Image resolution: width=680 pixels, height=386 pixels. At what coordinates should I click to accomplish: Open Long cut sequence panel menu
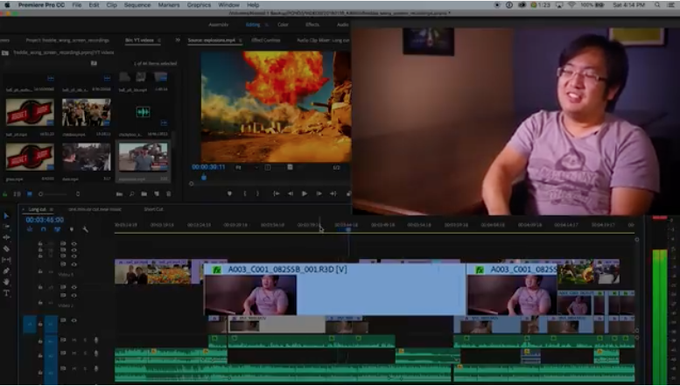coord(51,209)
